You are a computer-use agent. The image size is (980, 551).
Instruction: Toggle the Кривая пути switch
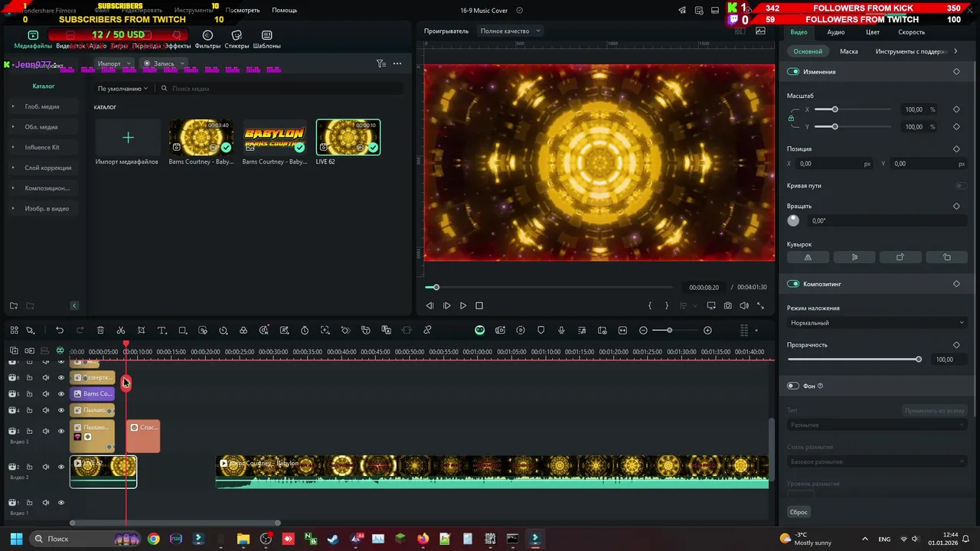(x=961, y=185)
